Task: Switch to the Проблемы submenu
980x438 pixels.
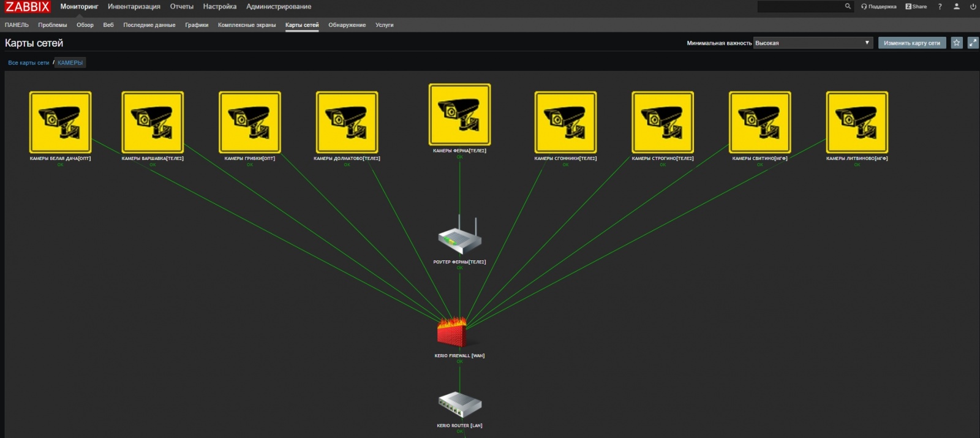Action: tap(53, 25)
